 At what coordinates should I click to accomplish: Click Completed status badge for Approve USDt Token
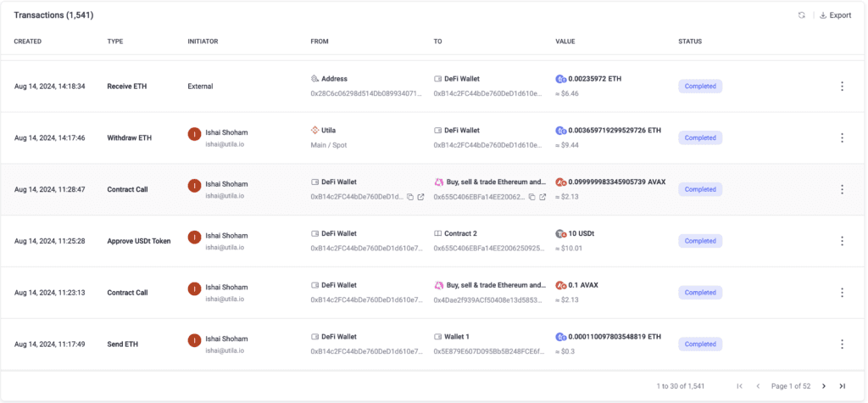[700, 241]
